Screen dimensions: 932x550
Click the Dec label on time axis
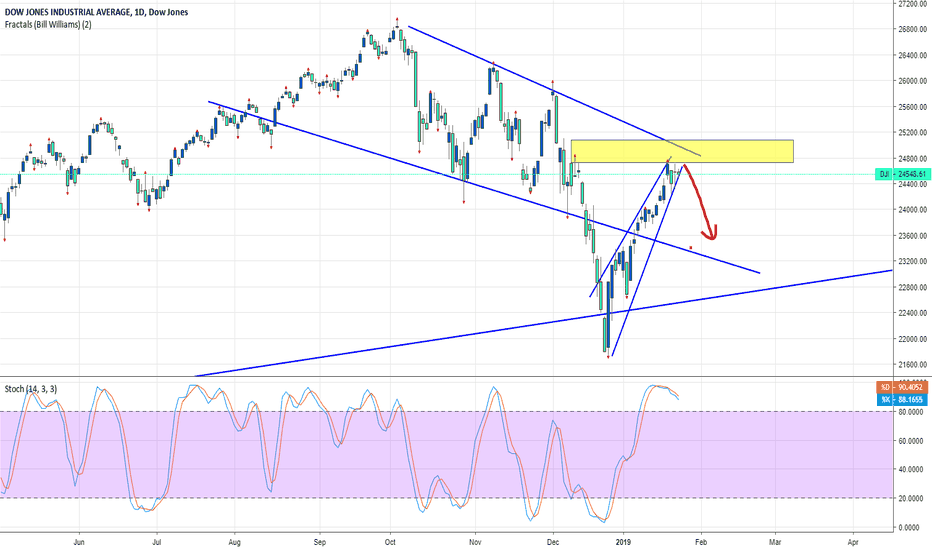tap(553, 542)
